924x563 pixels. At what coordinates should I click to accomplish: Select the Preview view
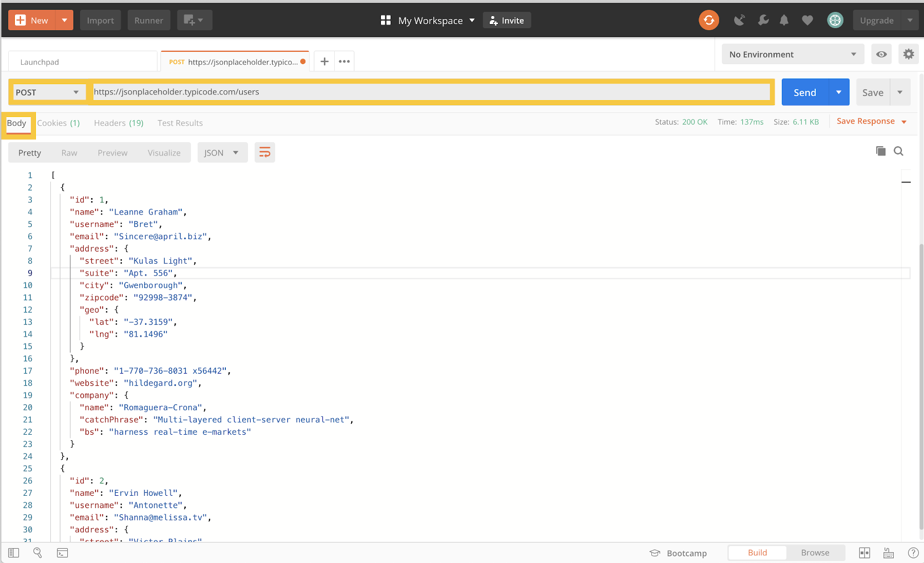[x=112, y=153]
